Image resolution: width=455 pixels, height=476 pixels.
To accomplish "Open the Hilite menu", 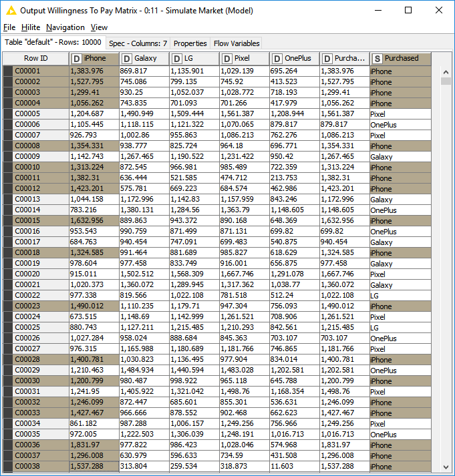I will tap(31, 27).
